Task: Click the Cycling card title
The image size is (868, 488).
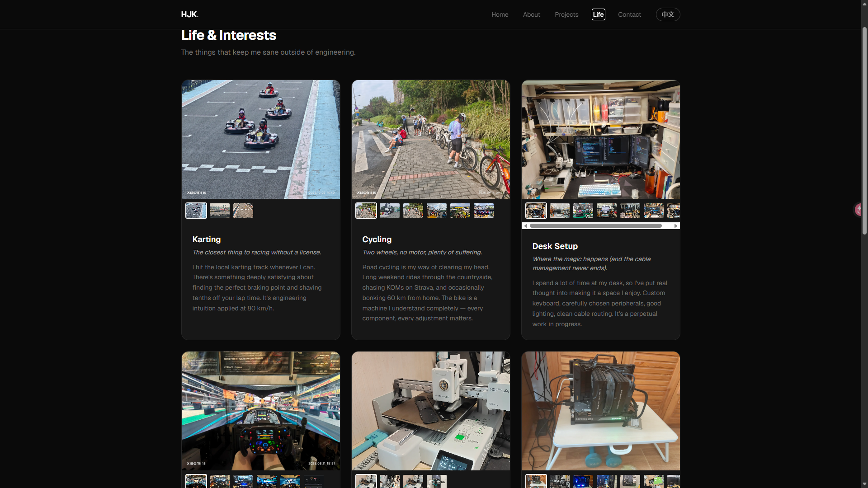Action: click(x=377, y=239)
